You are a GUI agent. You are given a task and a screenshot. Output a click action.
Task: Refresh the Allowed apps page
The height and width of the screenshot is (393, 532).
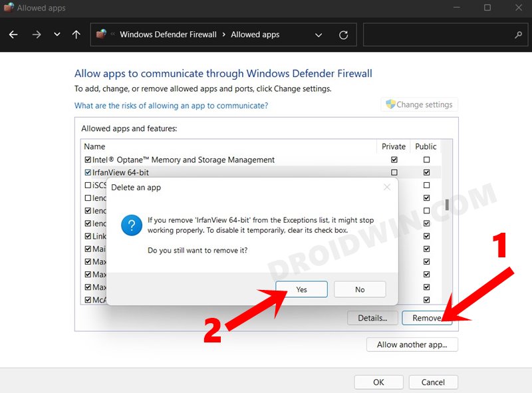[x=343, y=35]
